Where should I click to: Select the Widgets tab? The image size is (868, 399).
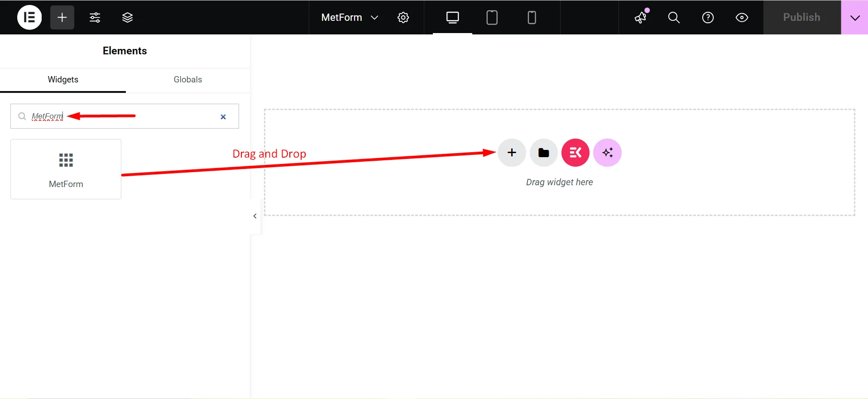click(x=63, y=80)
